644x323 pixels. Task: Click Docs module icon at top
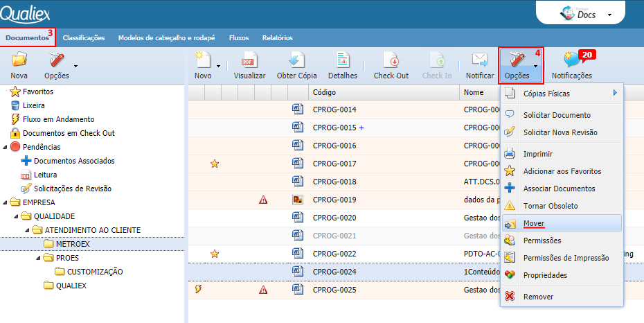(x=568, y=14)
